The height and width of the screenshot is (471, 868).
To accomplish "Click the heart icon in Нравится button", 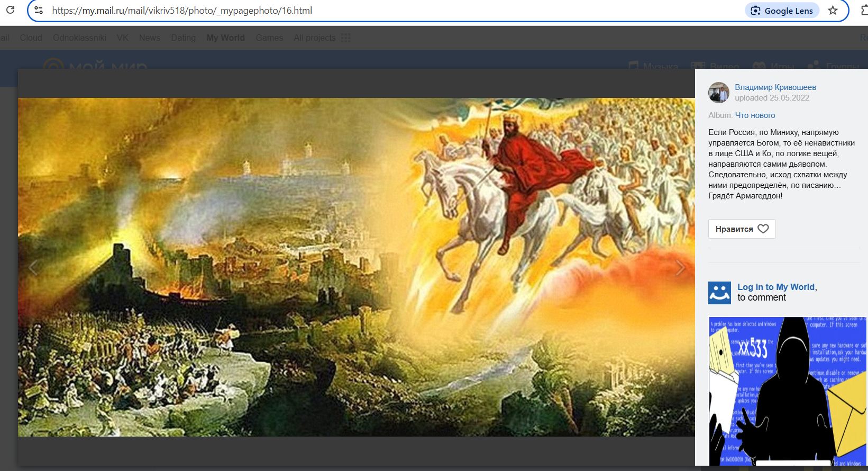I will (763, 229).
